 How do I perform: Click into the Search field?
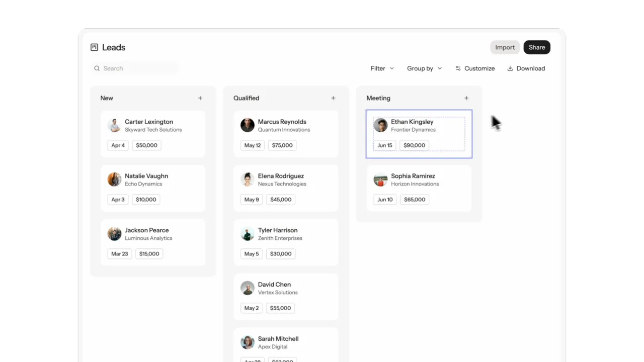pos(135,68)
